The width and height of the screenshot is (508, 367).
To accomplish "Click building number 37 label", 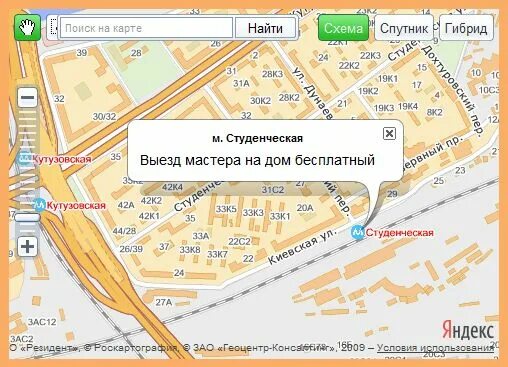I will (x=164, y=246).
